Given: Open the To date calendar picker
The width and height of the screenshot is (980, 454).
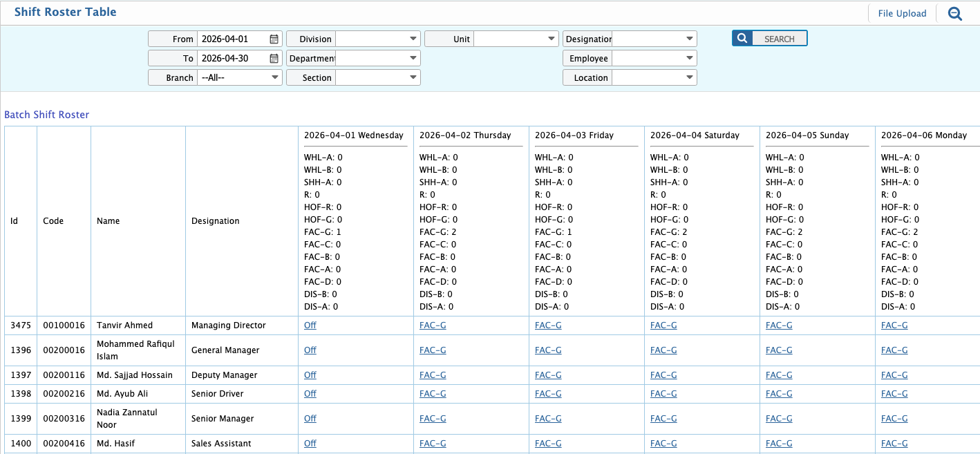Looking at the screenshot, I should point(274,59).
